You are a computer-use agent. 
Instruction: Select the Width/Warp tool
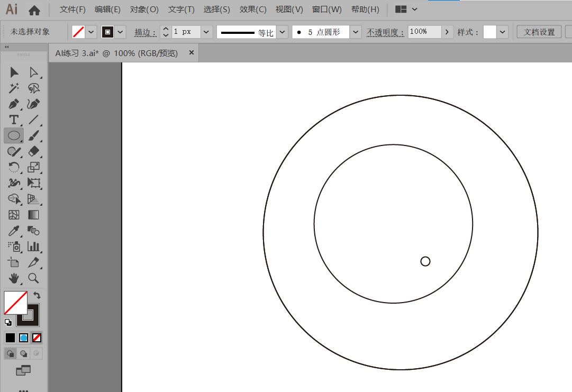[14, 183]
